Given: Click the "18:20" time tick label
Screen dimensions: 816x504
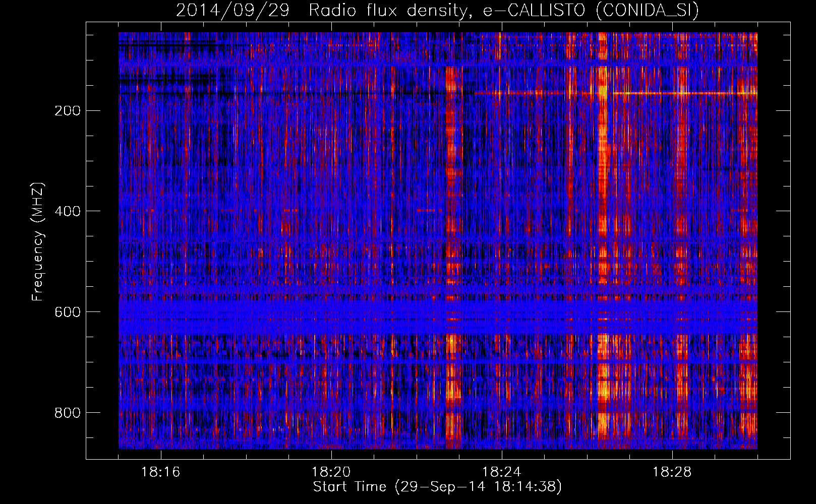Looking at the screenshot, I should coord(331,472).
